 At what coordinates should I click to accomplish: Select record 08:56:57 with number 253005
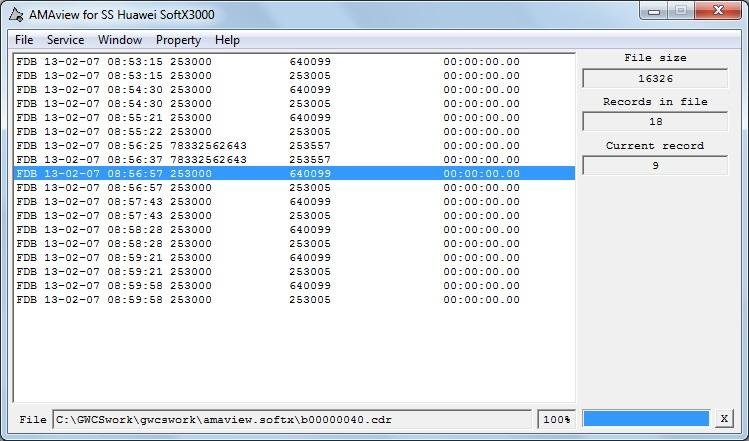pos(294,187)
